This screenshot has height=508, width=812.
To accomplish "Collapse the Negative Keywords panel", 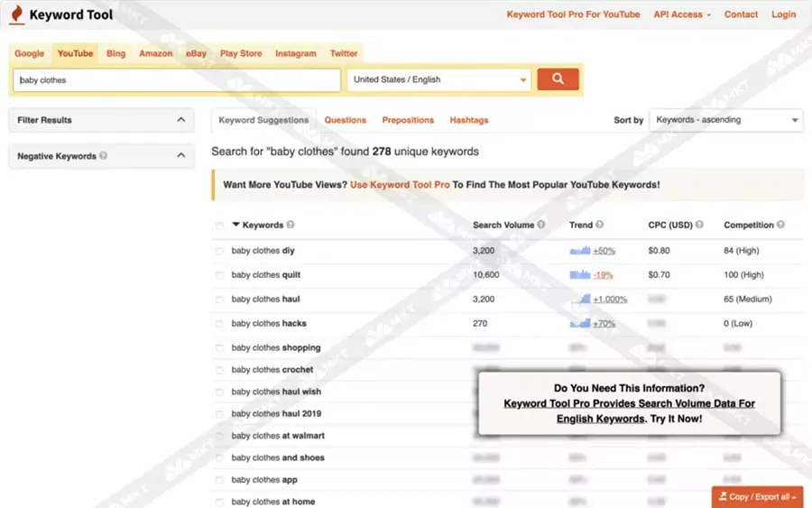I will (x=180, y=155).
